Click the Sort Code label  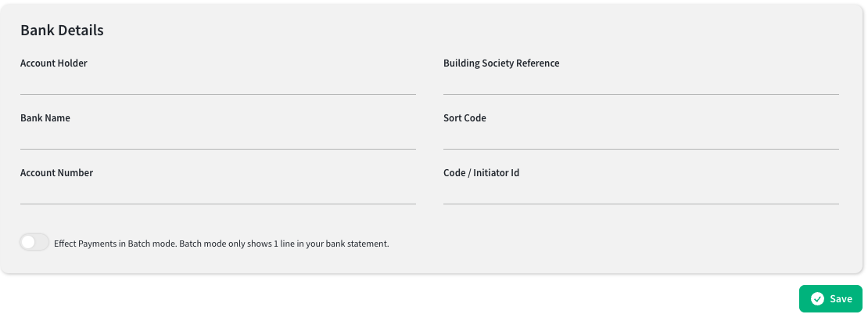click(x=465, y=118)
